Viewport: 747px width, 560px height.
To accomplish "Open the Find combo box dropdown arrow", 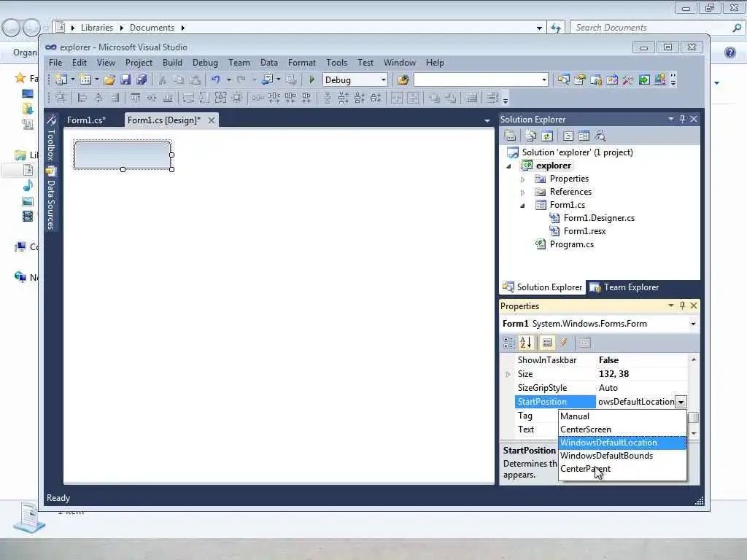I will click(544, 80).
